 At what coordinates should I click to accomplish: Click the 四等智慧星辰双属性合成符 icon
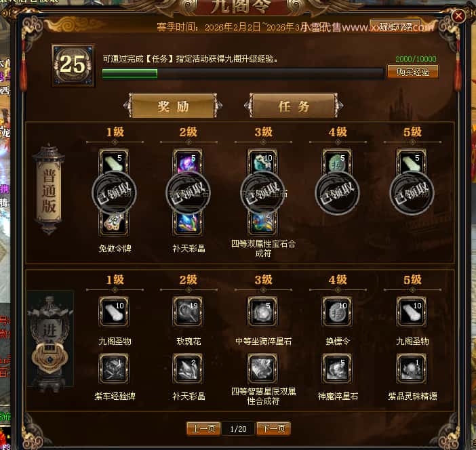(262, 369)
